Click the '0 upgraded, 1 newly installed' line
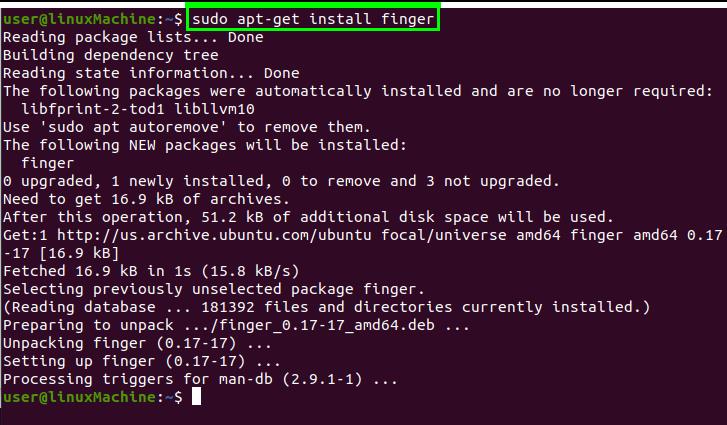Image resolution: width=727 pixels, height=425 pixels. 281,181
